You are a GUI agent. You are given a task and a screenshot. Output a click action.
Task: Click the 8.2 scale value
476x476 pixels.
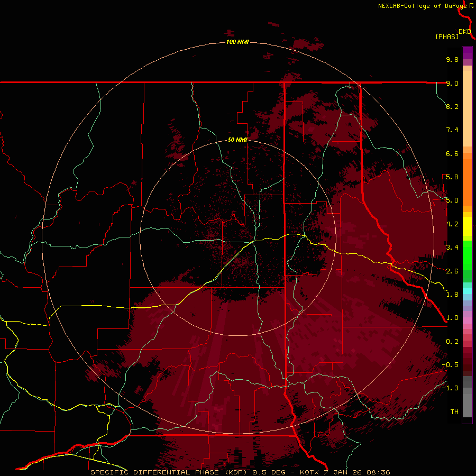click(x=452, y=106)
